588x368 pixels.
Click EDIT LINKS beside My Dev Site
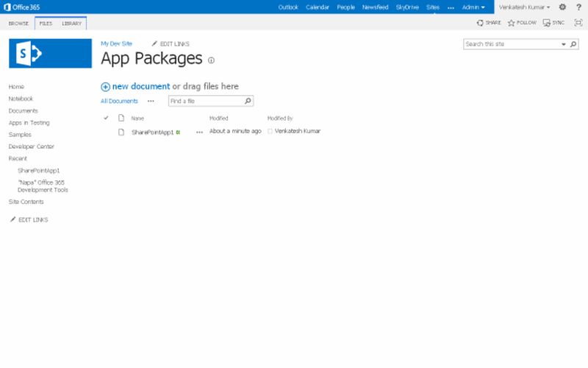(171, 44)
